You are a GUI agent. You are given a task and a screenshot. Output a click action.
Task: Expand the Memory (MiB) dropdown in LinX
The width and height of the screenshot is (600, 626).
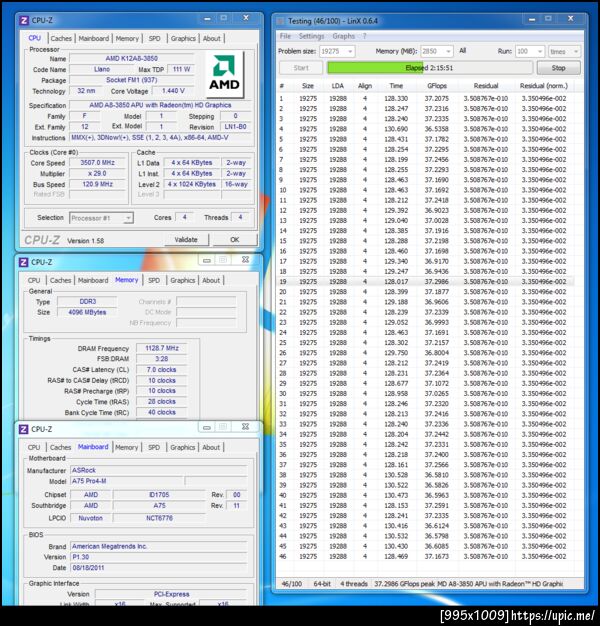(448, 52)
